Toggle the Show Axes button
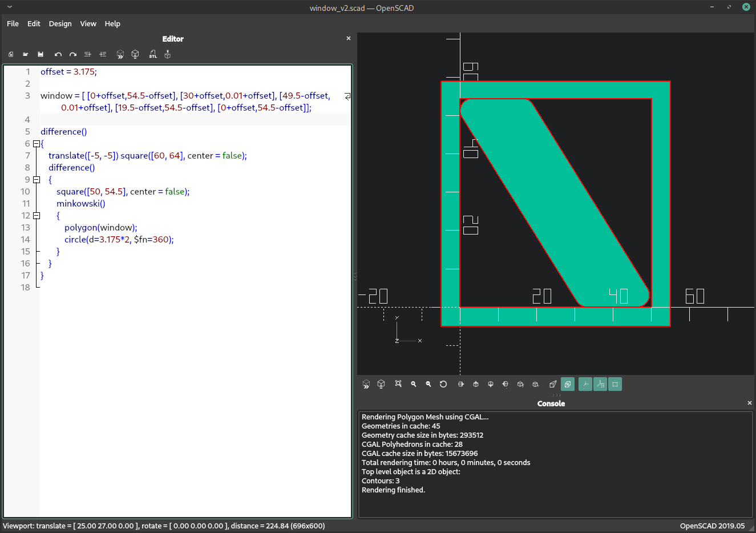Image resolution: width=756 pixels, height=533 pixels. 585,384
